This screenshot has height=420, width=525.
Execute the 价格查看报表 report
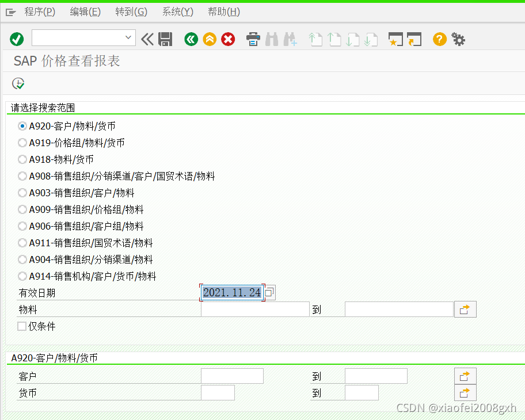click(18, 83)
